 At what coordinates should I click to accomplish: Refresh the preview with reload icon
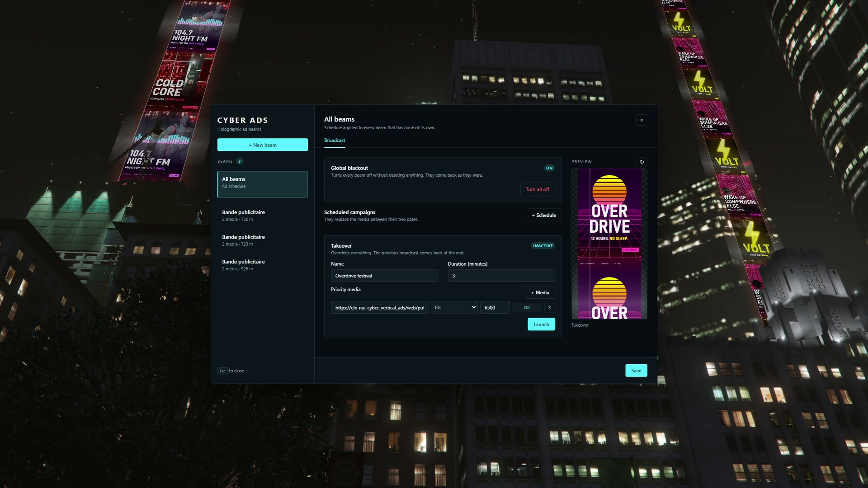(642, 162)
